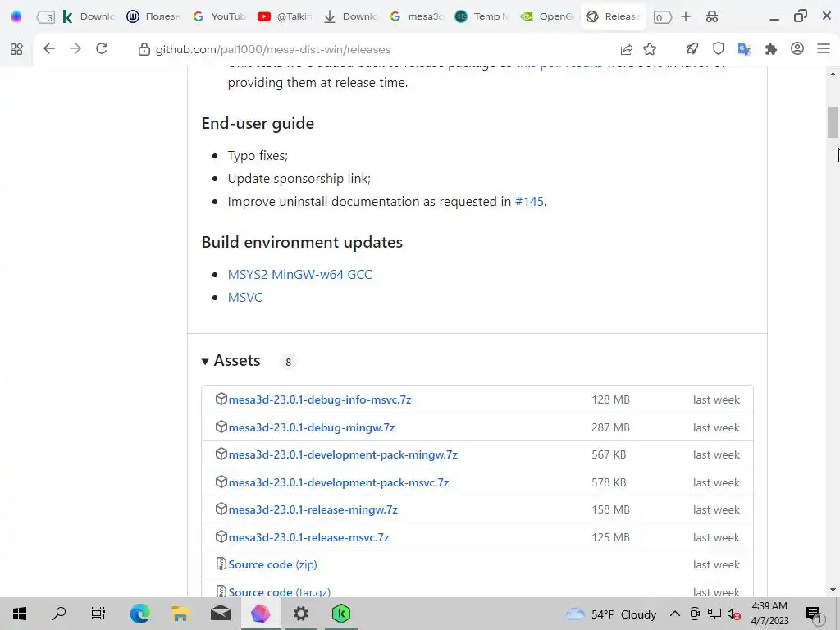This screenshot has width=840, height=630.
Task: Download mesa3d-23.0.1-debug-info-msvc.7z
Action: pos(320,399)
